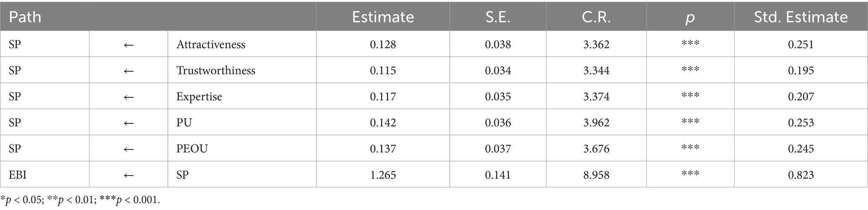
Task: Select the PEOU cell
Action: point(192,149)
